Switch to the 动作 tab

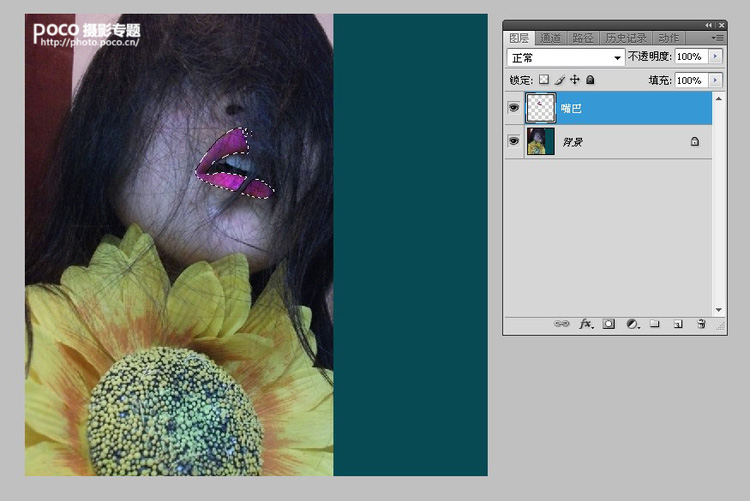(x=668, y=38)
